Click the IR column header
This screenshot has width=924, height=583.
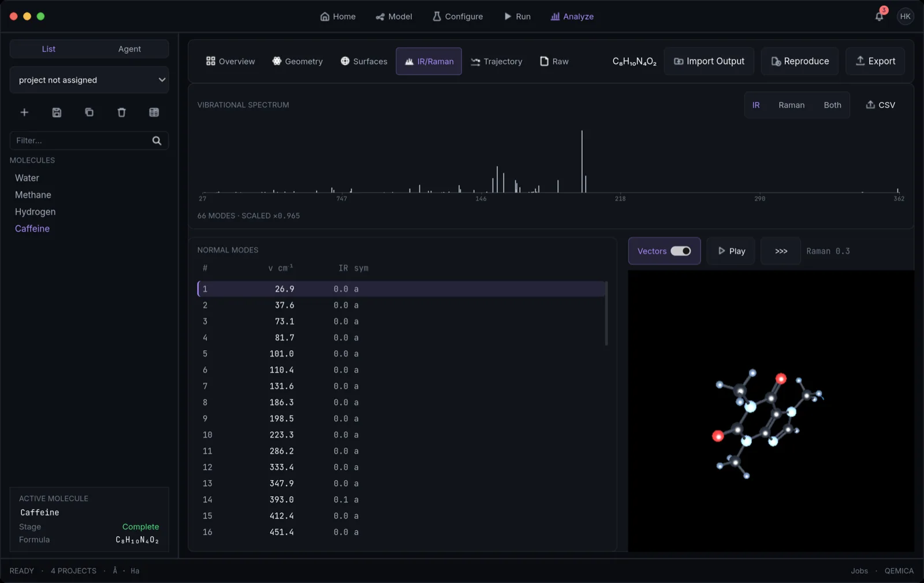tap(343, 268)
